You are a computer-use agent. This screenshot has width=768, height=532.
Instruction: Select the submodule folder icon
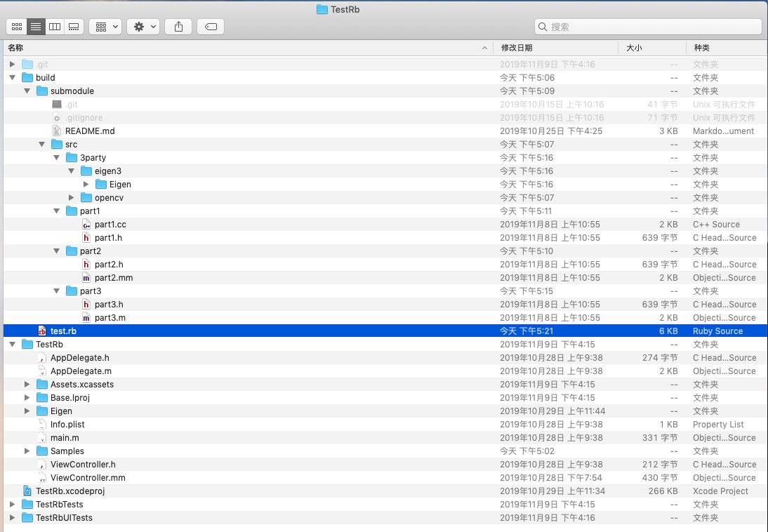click(x=42, y=91)
